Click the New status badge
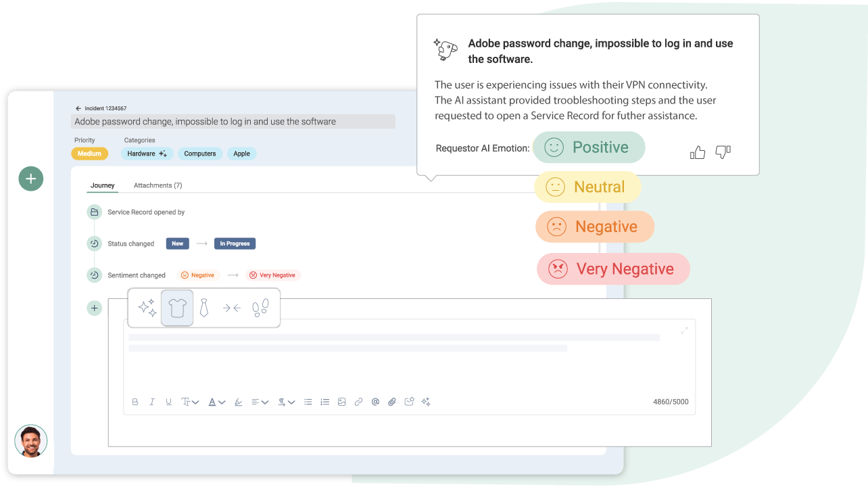This screenshot has height=487, width=868. pyautogui.click(x=177, y=243)
